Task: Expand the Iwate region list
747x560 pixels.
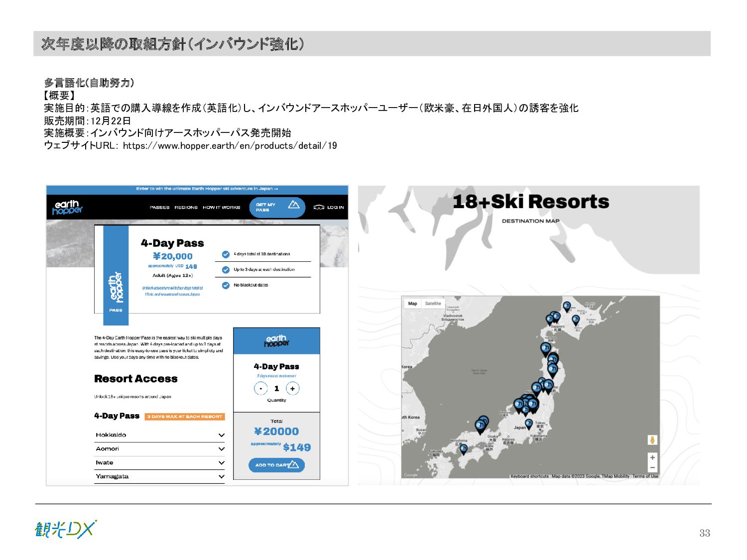Action: coord(159,463)
